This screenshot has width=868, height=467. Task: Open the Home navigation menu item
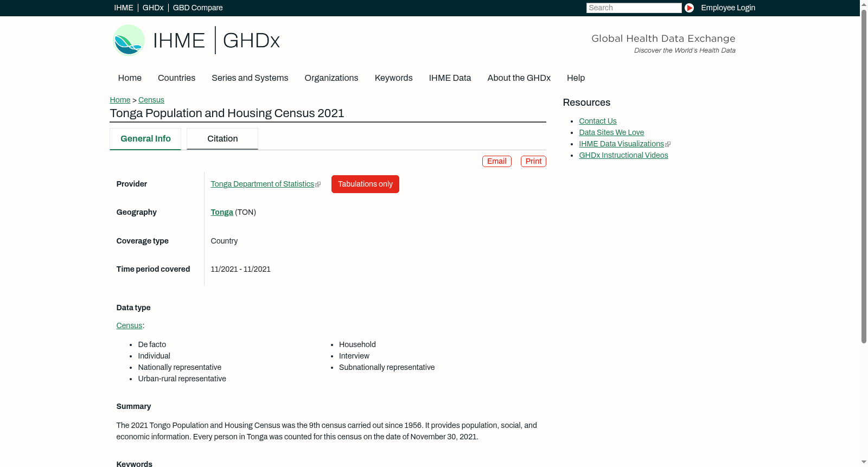[x=130, y=78]
